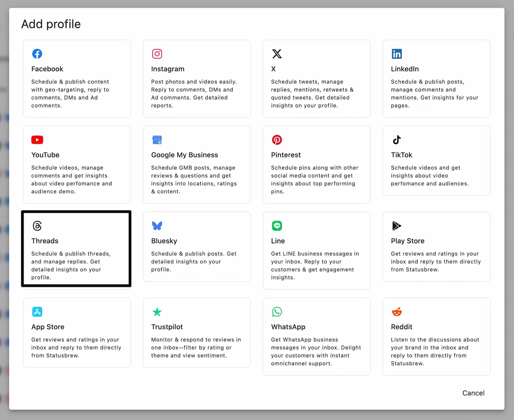Click the WhatsApp phone icon
The width and height of the screenshot is (514, 420).
[x=277, y=312]
